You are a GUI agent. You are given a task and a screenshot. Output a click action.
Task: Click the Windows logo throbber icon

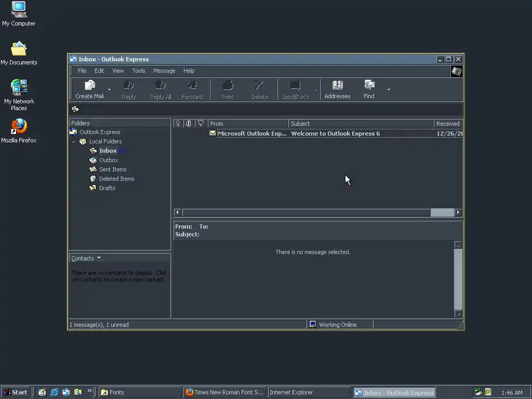click(457, 72)
